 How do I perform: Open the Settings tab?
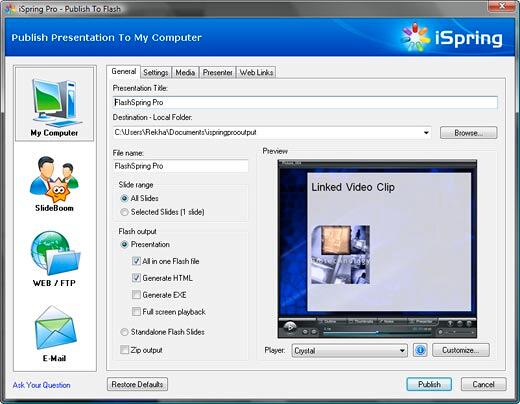tap(156, 72)
